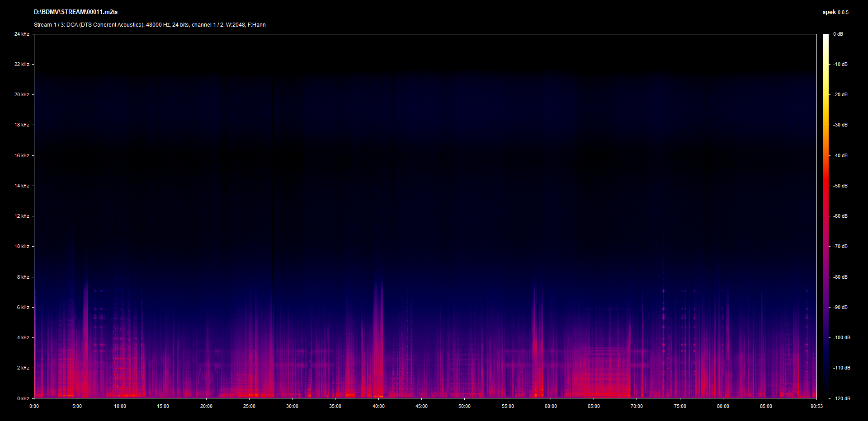Click the 0:00 start time label
This screenshot has width=868, height=421.
tap(34, 407)
